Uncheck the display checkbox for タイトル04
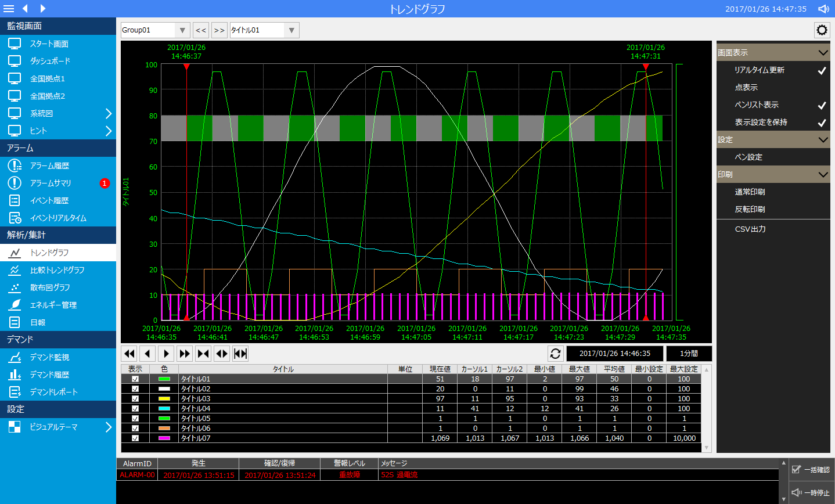The width and height of the screenshot is (835, 504). 135,409
